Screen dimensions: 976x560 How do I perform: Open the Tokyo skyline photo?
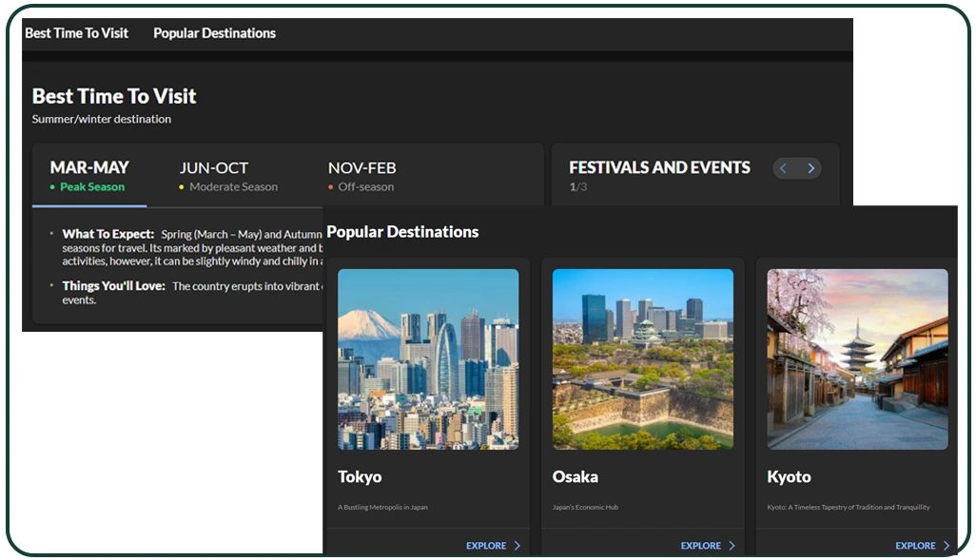point(428,358)
